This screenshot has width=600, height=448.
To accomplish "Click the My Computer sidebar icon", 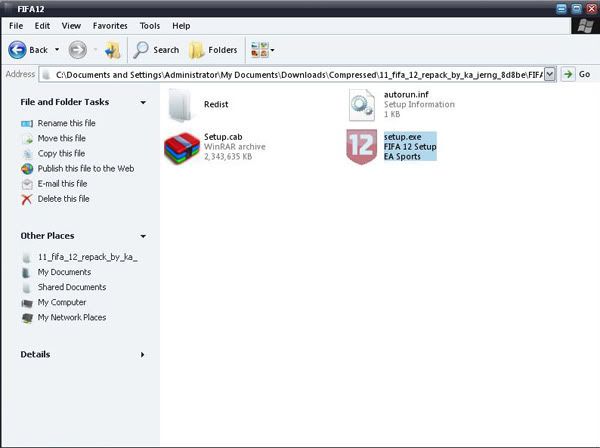I will pyautogui.click(x=27, y=303).
